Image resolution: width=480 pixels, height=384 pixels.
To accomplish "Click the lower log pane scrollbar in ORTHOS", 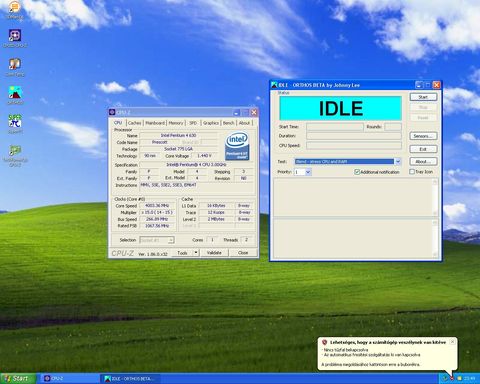I will tap(435, 238).
